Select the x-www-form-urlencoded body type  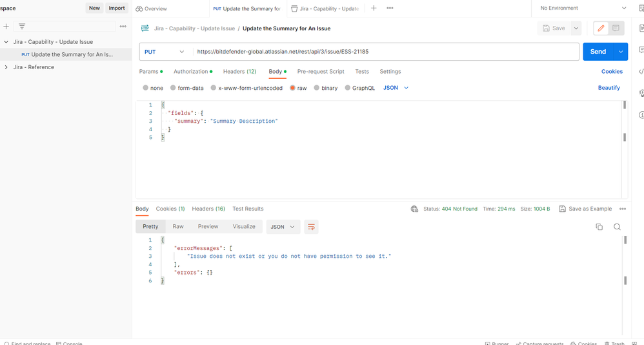click(x=247, y=88)
